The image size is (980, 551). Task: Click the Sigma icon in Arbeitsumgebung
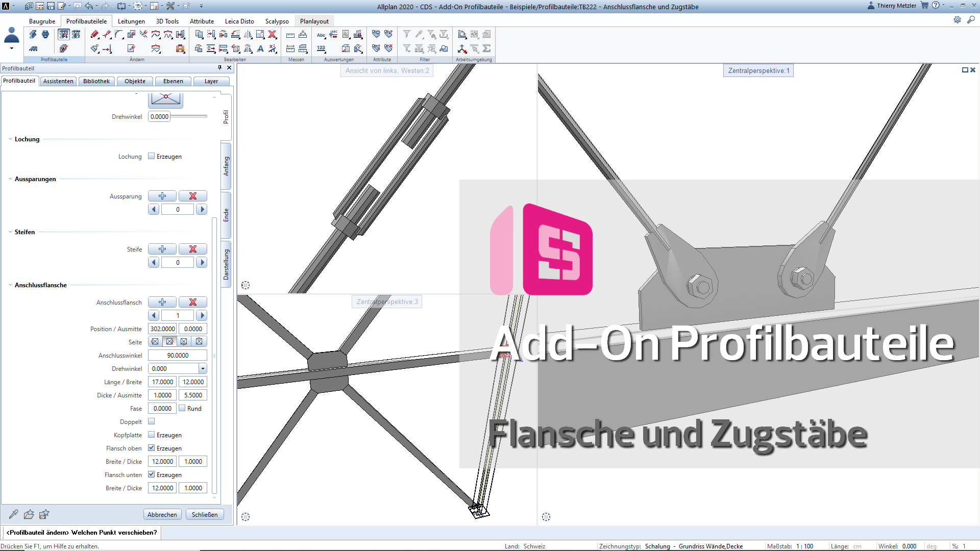coord(486,48)
